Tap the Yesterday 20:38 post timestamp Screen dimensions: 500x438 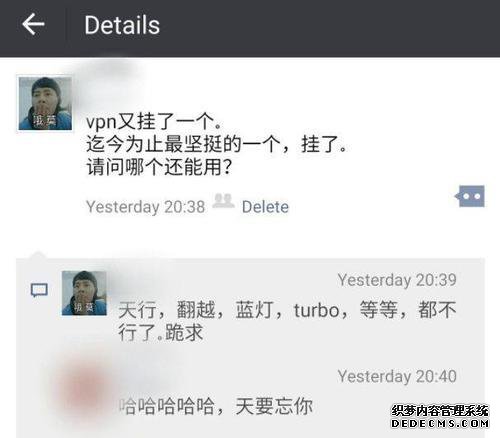point(145,207)
